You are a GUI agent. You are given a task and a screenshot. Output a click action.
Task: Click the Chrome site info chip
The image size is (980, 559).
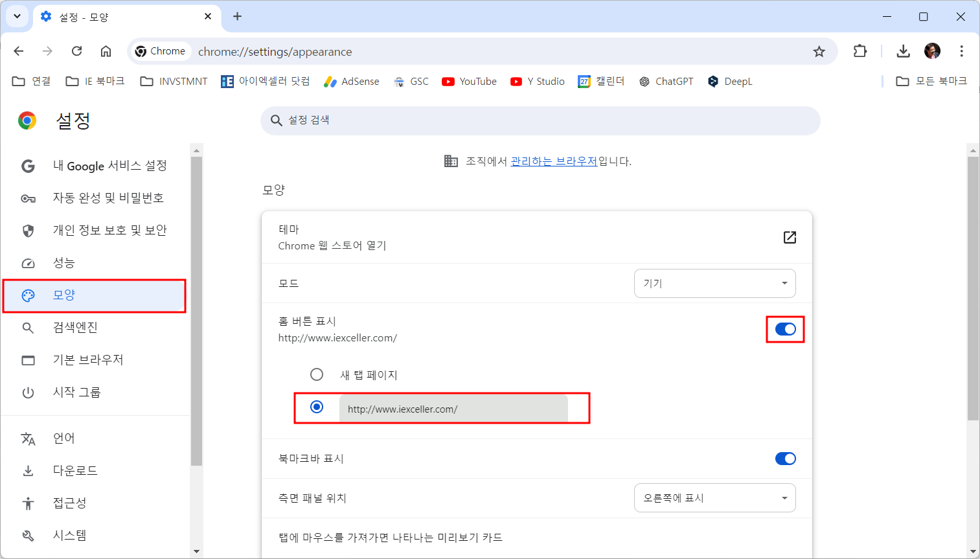point(161,51)
